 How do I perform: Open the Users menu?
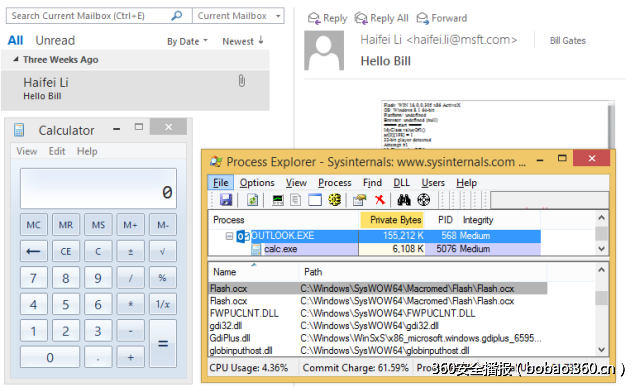(x=433, y=182)
